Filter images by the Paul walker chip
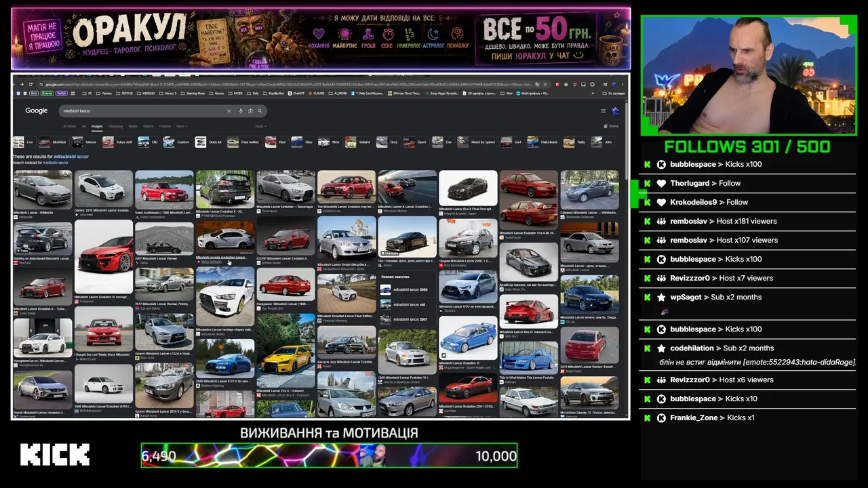This screenshot has height=488, width=868. pos(243,142)
